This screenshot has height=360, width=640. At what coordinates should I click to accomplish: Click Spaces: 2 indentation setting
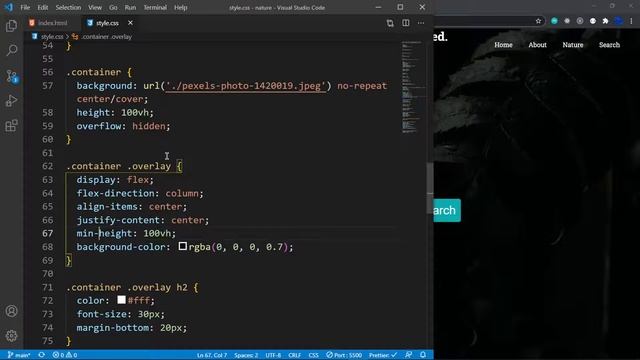[246, 355]
